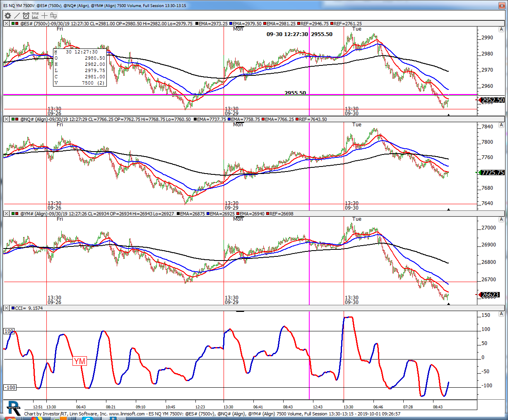
Task: Click the -100 level label in CCI pane
Action: coord(10,387)
